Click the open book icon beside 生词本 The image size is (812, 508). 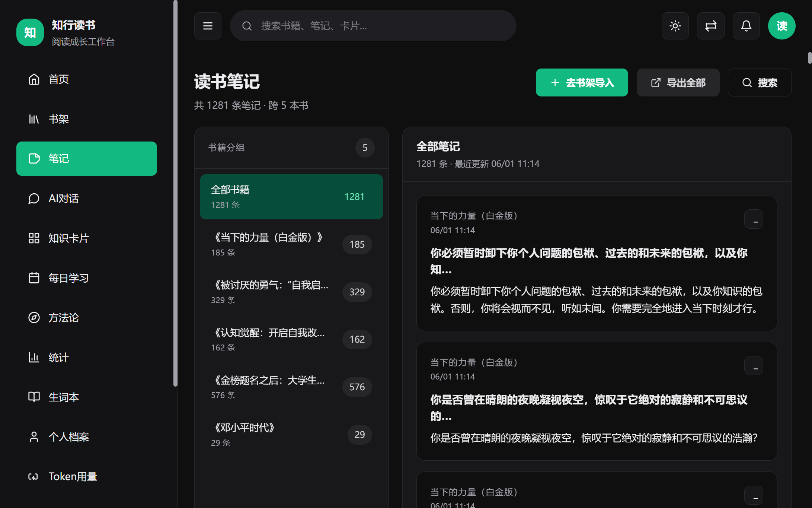pyautogui.click(x=34, y=397)
